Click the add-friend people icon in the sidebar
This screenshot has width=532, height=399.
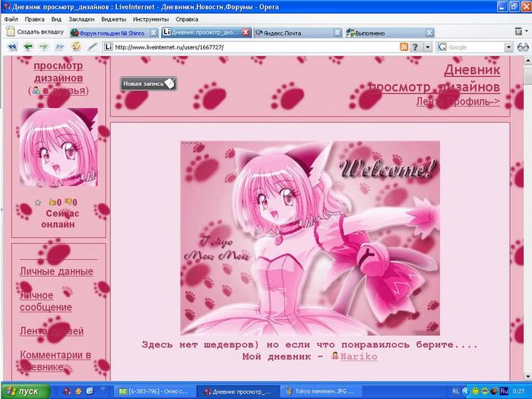click(x=36, y=90)
